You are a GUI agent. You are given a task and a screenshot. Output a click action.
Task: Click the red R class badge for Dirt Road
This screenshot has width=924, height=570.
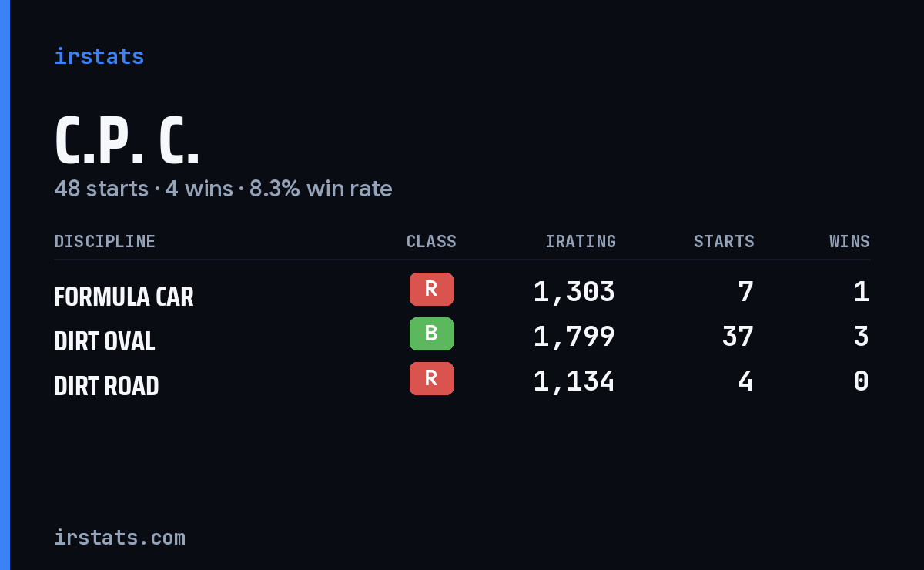[x=431, y=379]
